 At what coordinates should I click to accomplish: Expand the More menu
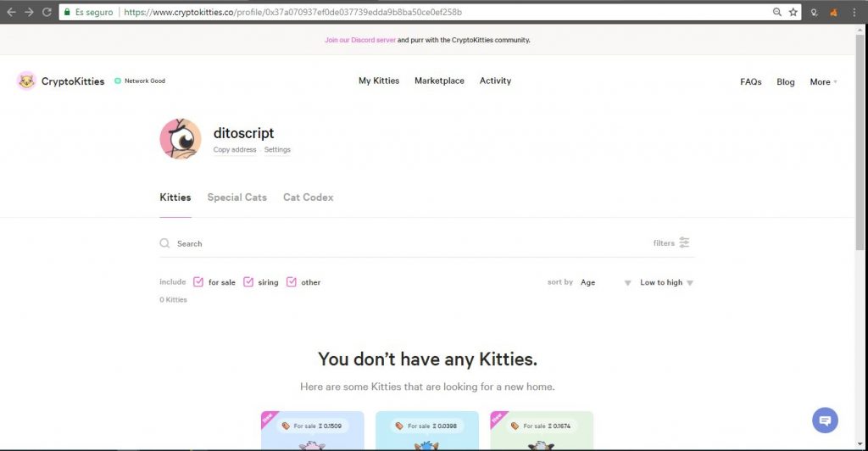click(823, 82)
